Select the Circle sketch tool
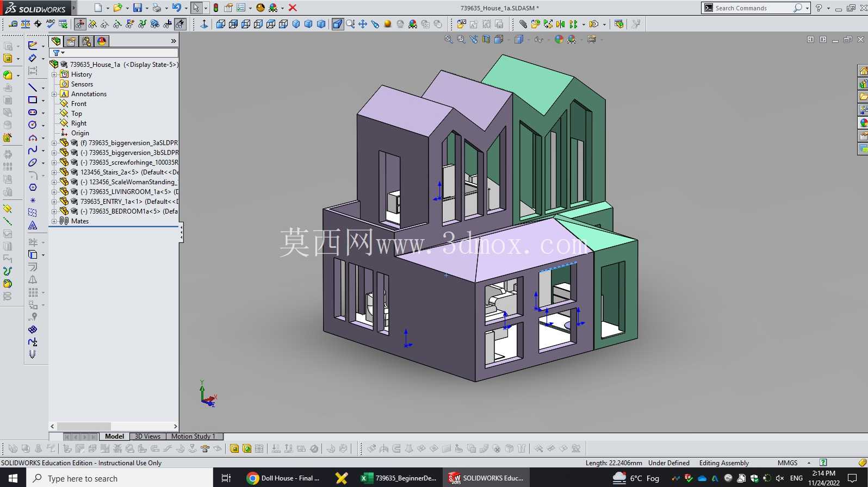Image resolution: width=868 pixels, height=487 pixels. pos(33,125)
